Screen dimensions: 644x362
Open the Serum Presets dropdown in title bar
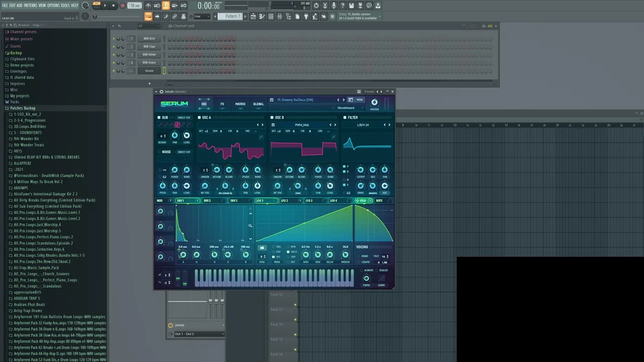pos(369,92)
